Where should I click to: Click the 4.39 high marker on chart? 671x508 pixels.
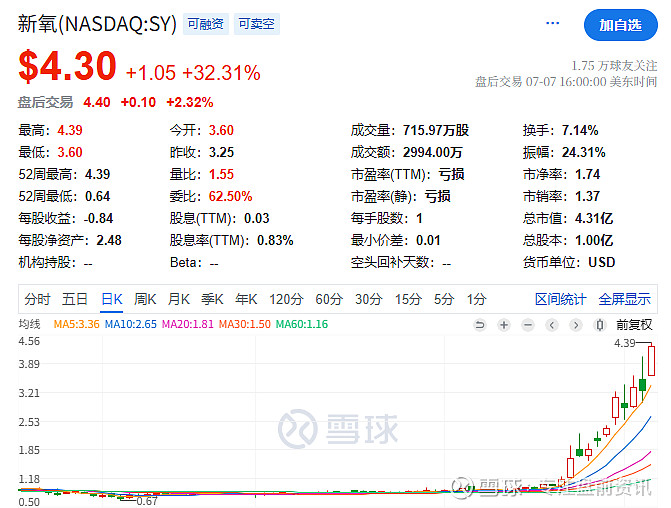click(x=624, y=343)
